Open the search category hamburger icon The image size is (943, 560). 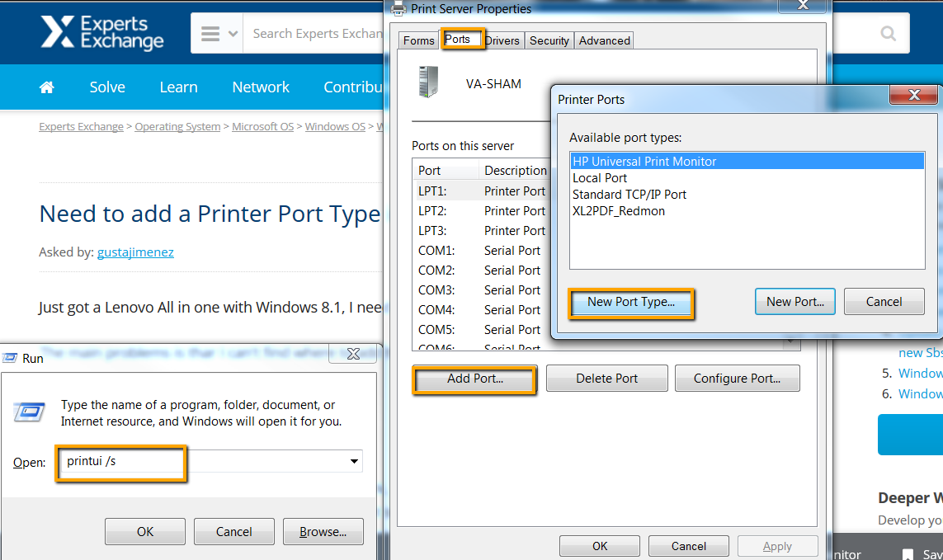[210, 33]
